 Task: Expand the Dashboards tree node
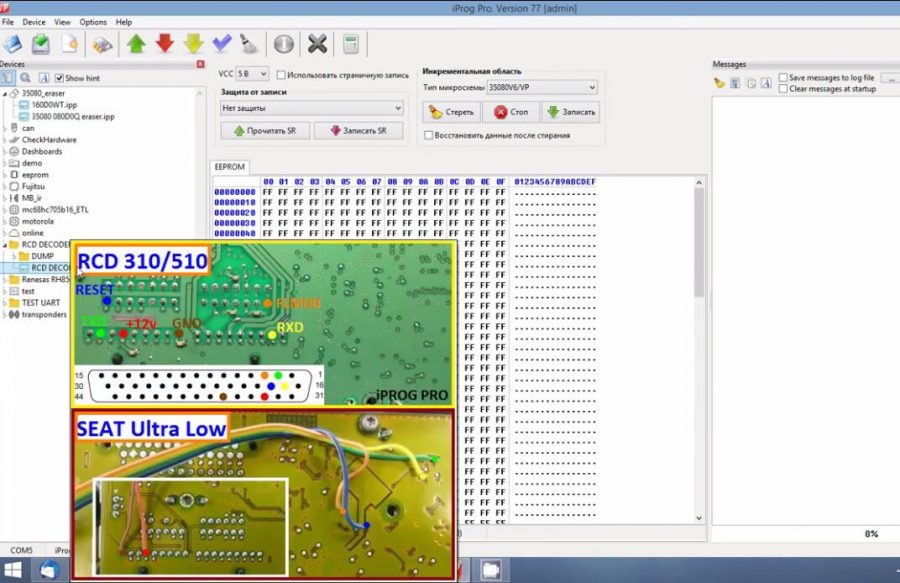coord(5,151)
